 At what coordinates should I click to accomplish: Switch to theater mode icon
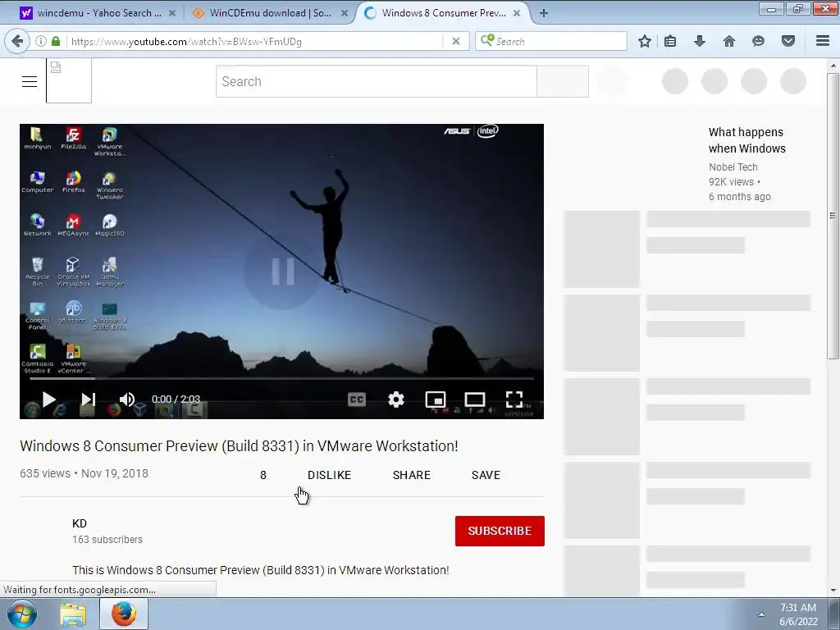tap(475, 399)
